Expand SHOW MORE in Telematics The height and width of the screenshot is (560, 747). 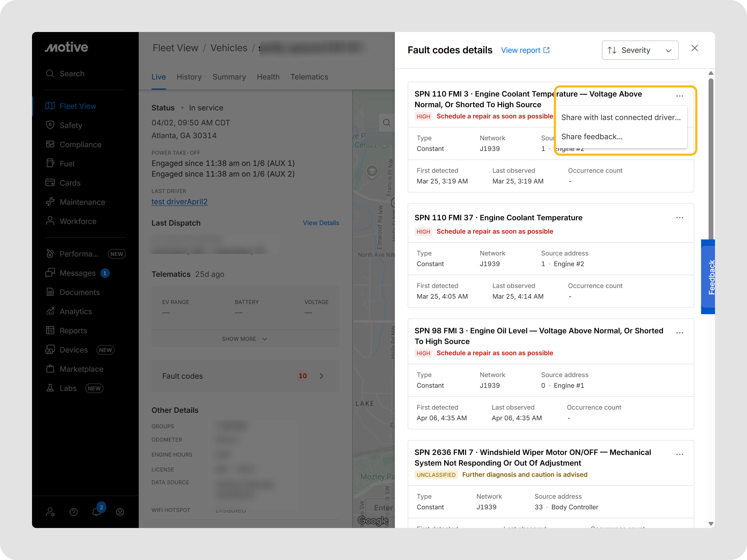click(245, 339)
